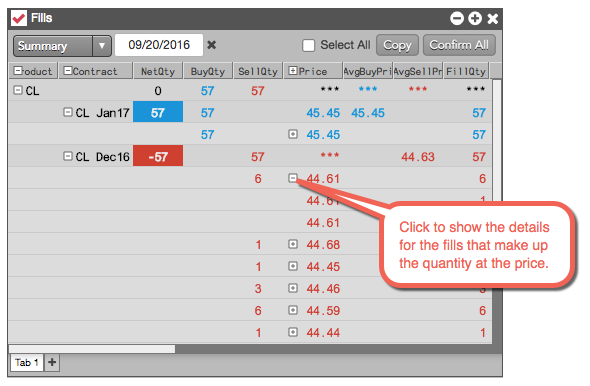Maximize the Fills widget with plus icon
Viewport: 590px width, 386px height.
click(x=475, y=18)
